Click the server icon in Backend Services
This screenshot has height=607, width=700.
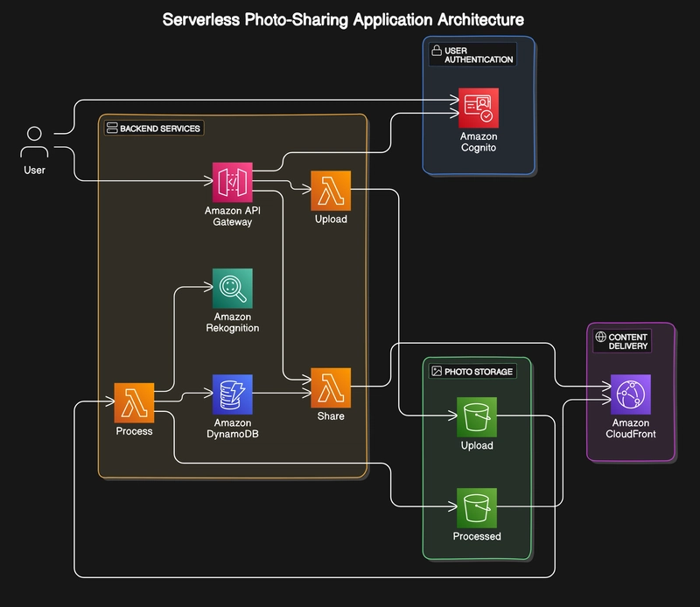(112, 128)
